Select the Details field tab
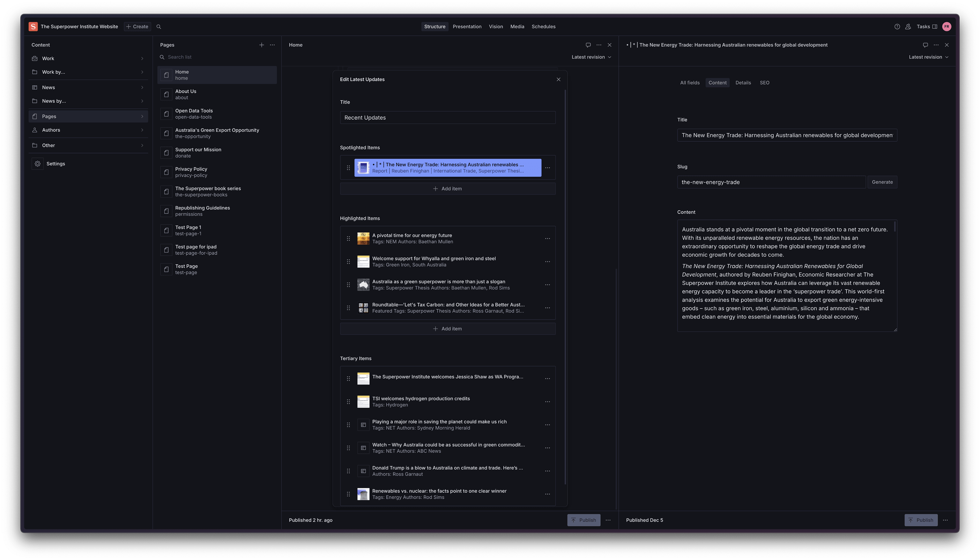This screenshot has width=980, height=560. point(743,83)
